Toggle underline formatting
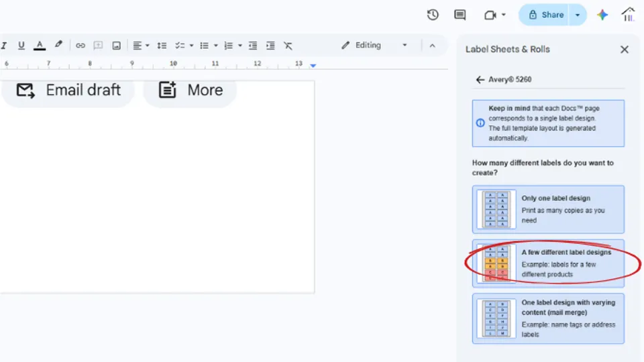The width and height of the screenshot is (644, 362). [x=21, y=45]
